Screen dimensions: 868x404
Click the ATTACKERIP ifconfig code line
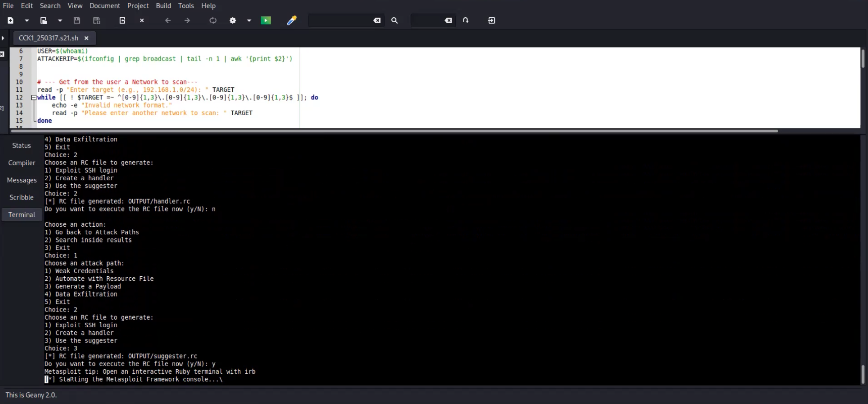pos(165,59)
